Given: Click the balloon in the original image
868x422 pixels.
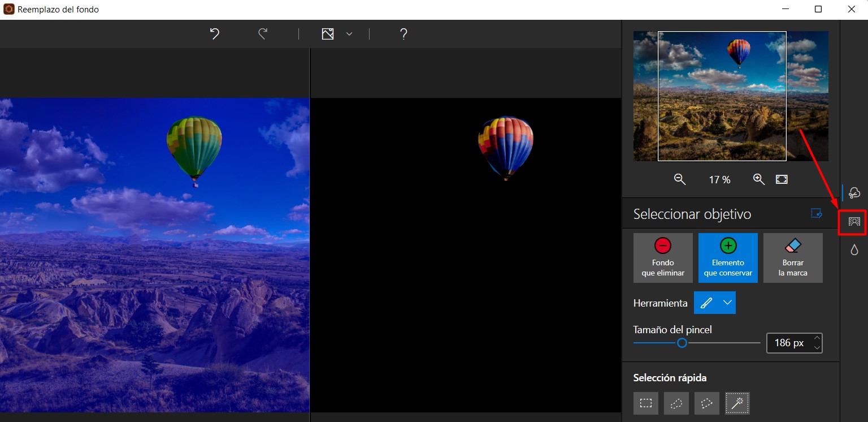Looking at the screenshot, I should (194, 151).
